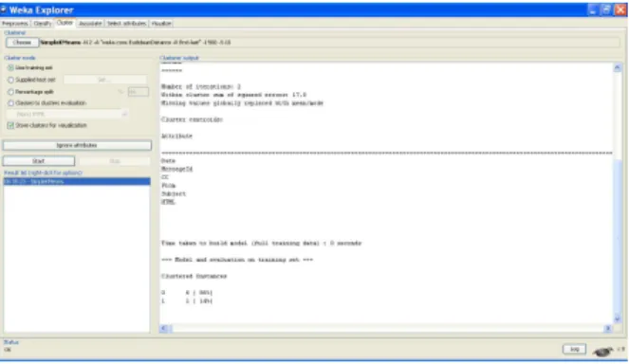Select the Supplied test set option
This screenshot has width=629, height=364.
(31, 80)
